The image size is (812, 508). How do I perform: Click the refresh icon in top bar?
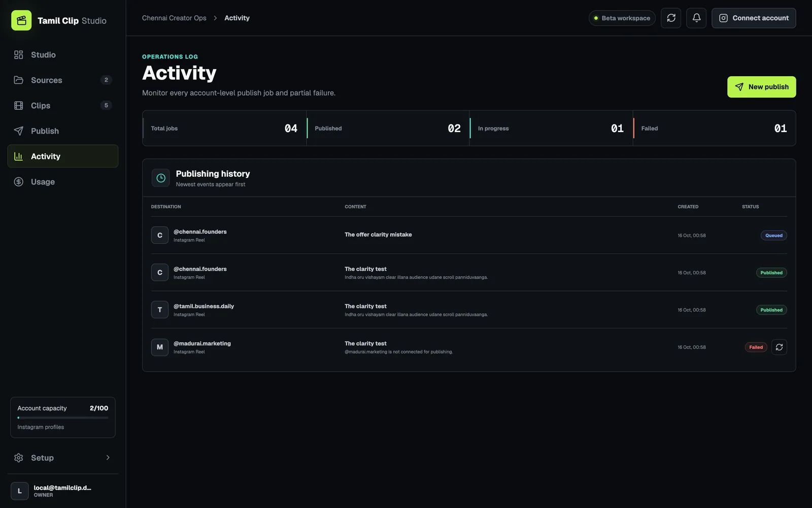pyautogui.click(x=671, y=18)
